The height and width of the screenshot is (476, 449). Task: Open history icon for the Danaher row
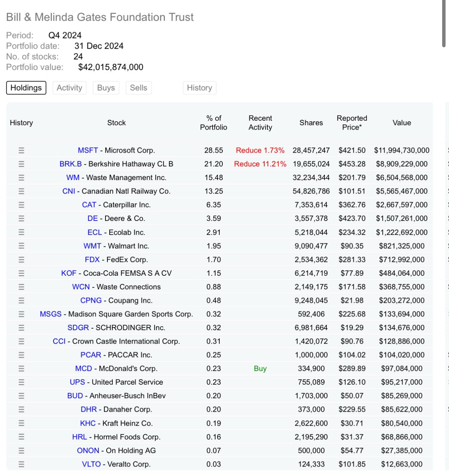21,410
